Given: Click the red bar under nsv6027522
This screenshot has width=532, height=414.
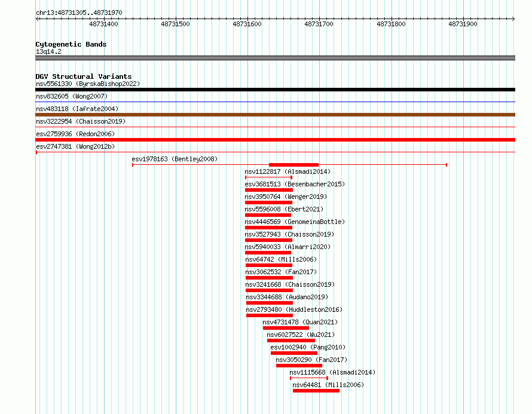Looking at the screenshot, I should click(291, 341).
